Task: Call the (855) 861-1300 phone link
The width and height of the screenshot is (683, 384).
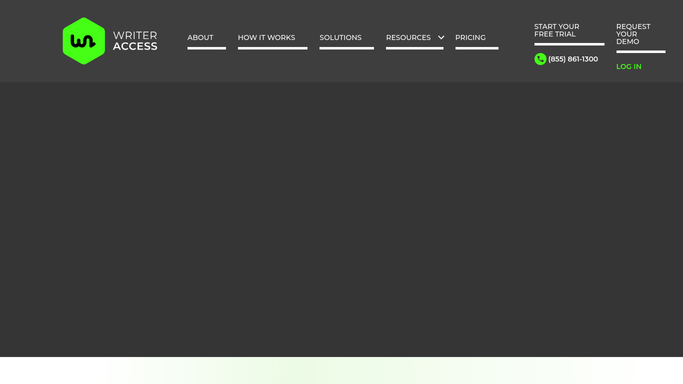Action: point(573,59)
